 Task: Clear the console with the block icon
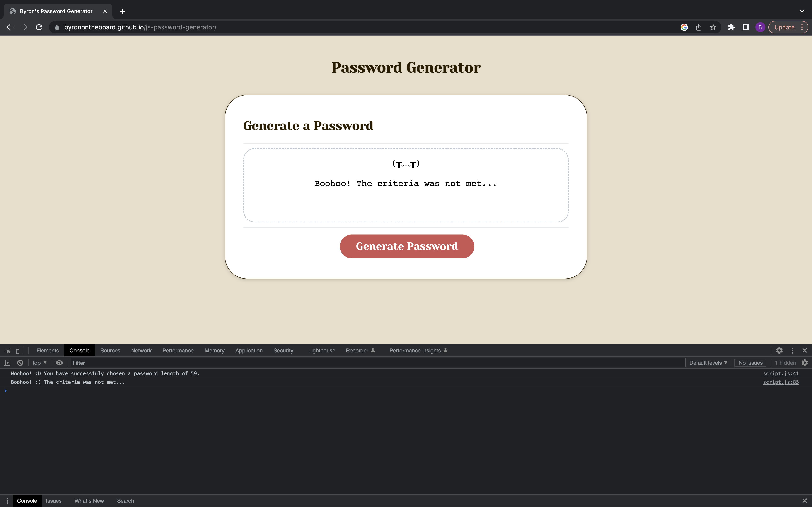point(20,362)
